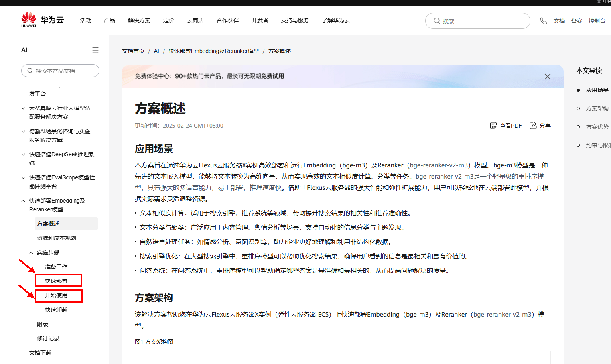Click 快速部署Embedding及Reranker模型 breadcrumb
Image resolution: width=611 pixels, height=364 pixels.
(214, 51)
